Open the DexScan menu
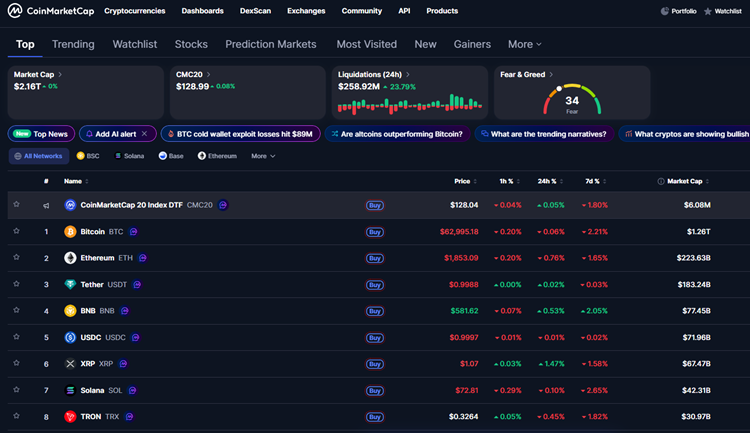This screenshot has width=750, height=433. click(255, 11)
